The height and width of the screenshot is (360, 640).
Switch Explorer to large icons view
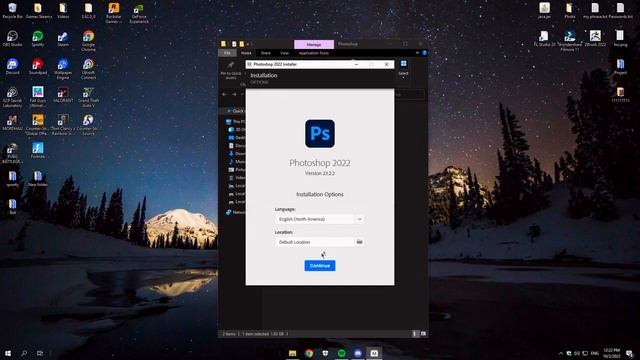pos(423,334)
